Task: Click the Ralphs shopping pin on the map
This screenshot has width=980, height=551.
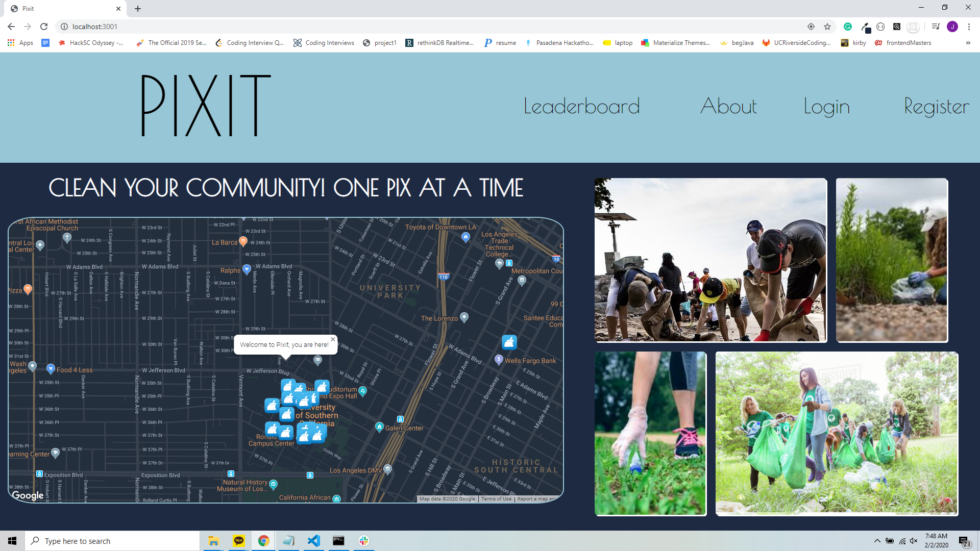Action: pos(247,268)
